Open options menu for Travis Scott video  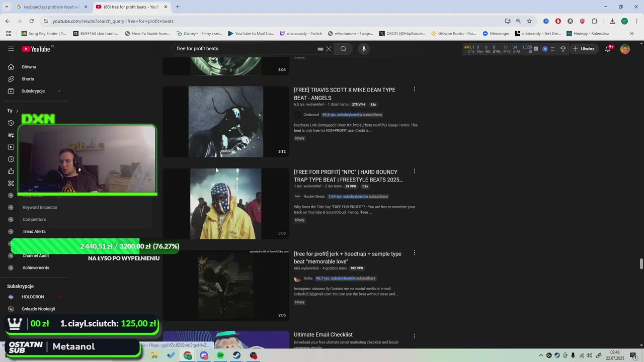(x=415, y=89)
